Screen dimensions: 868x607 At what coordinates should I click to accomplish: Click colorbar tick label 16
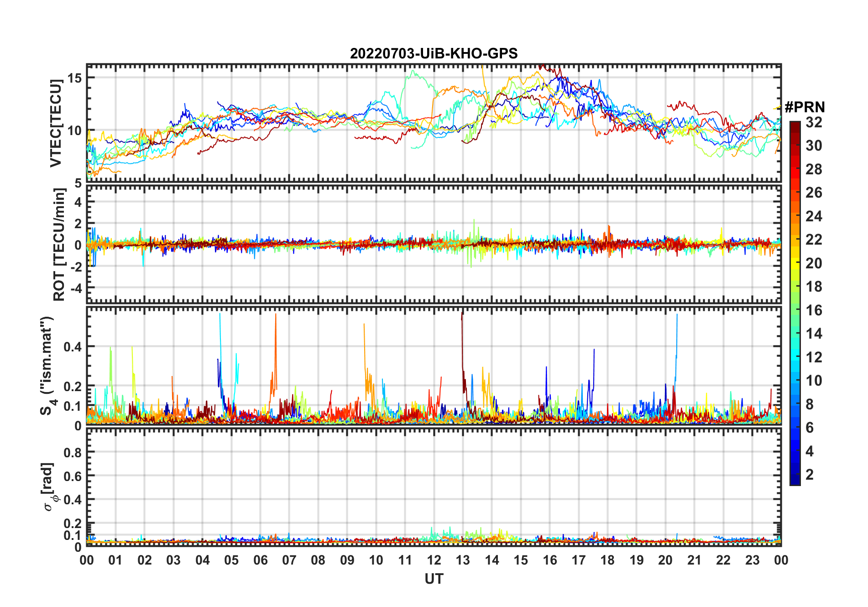click(814, 310)
